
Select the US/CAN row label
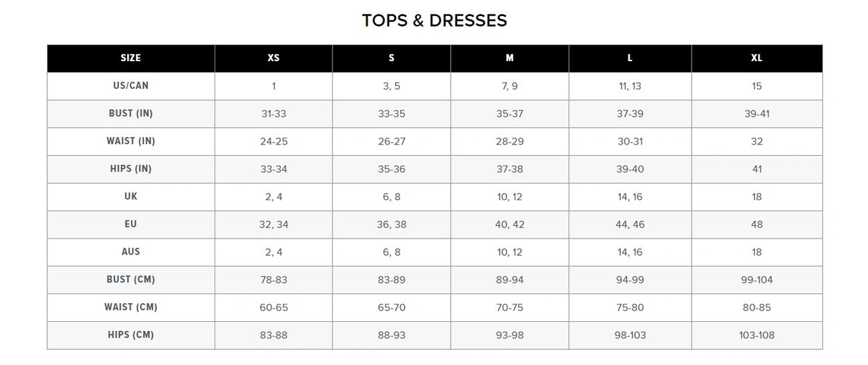click(x=131, y=86)
